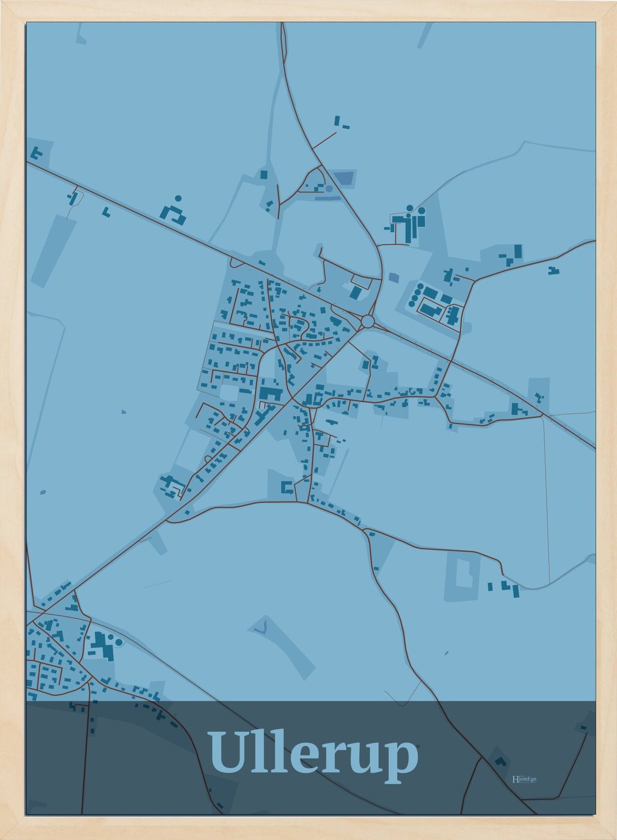Click the roundabout in the town center
The width and height of the screenshot is (617, 840).
click(x=368, y=320)
